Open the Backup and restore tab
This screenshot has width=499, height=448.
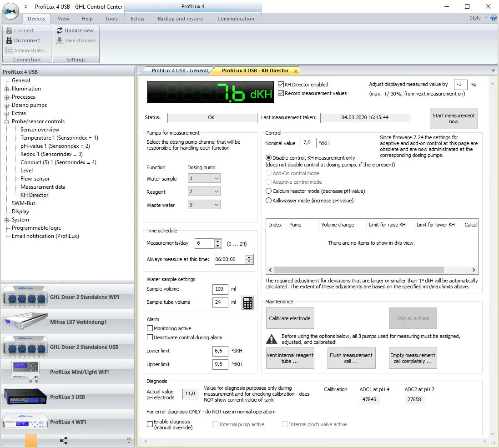180,19
